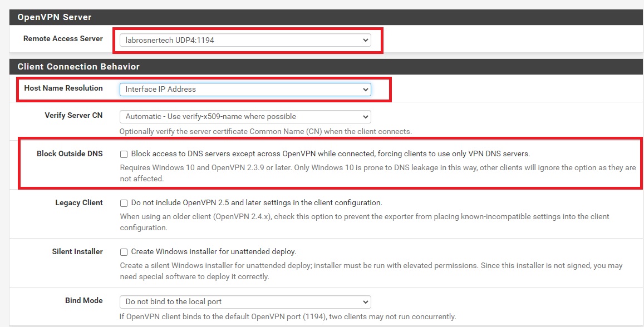Click the 'Optionally verify the server certificate' help text

(266, 132)
